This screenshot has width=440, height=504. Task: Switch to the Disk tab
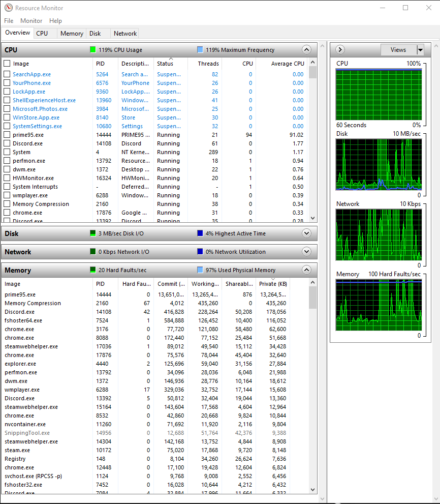point(98,34)
